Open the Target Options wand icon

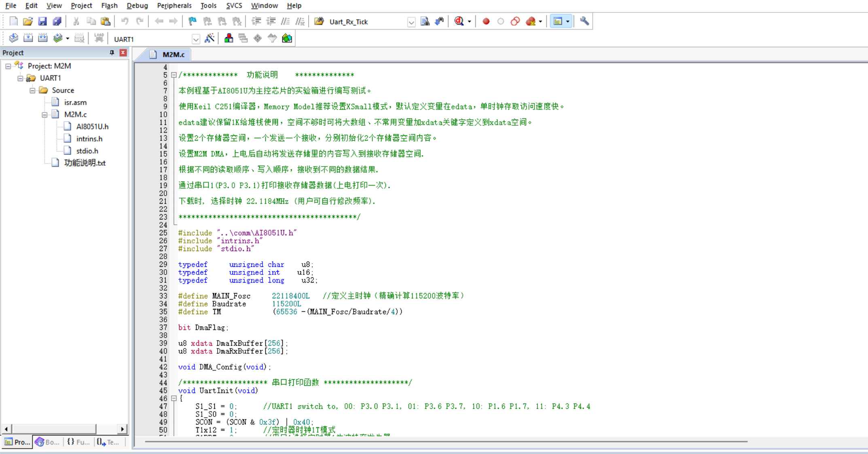[x=210, y=39]
